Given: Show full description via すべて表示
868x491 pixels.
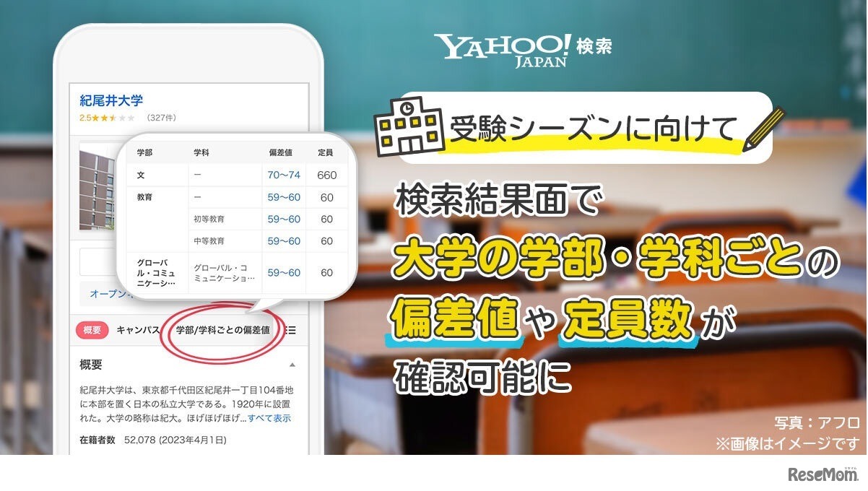Looking at the screenshot, I should (x=270, y=419).
